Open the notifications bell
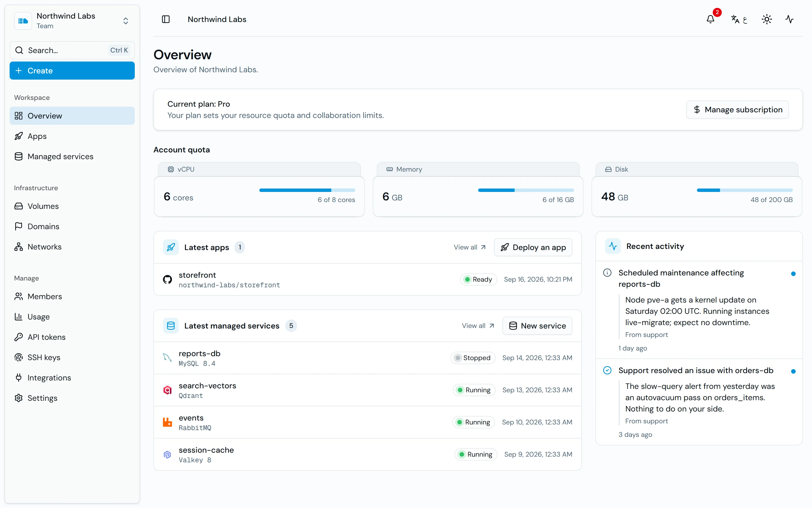Viewport: 812px width, 508px height. pyautogui.click(x=710, y=19)
